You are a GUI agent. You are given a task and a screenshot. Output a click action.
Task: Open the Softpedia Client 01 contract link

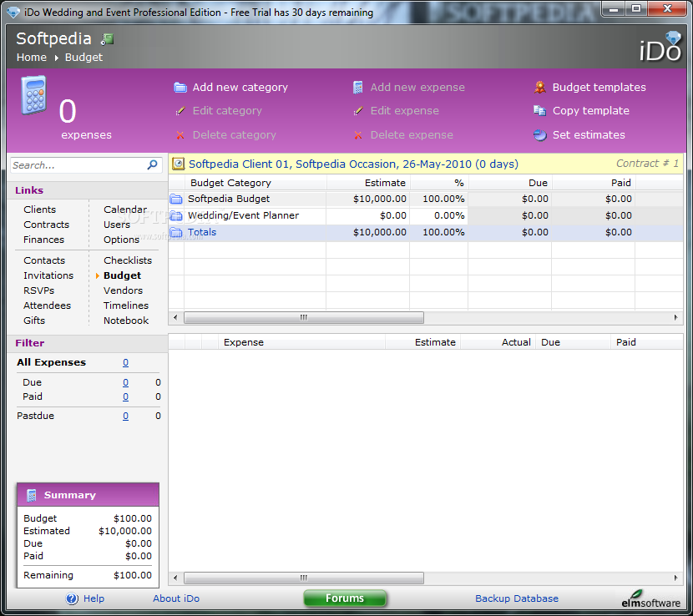click(353, 164)
